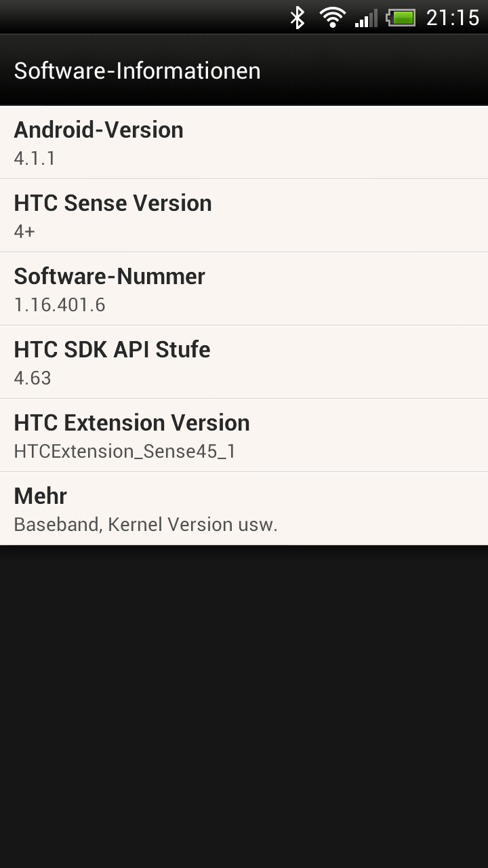The width and height of the screenshot is (488, 868).
Task: Tap the 21:15 clock in status bar
Action: (453, 18)
